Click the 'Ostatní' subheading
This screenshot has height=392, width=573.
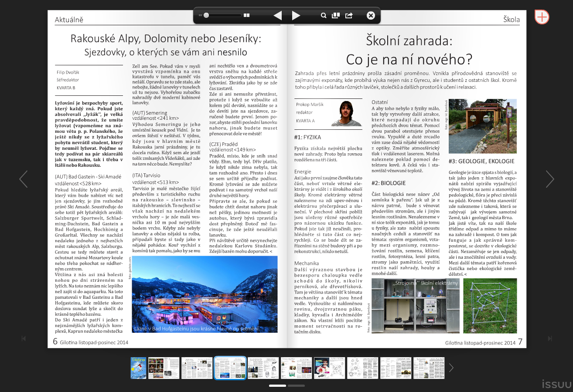click(379, 101)
